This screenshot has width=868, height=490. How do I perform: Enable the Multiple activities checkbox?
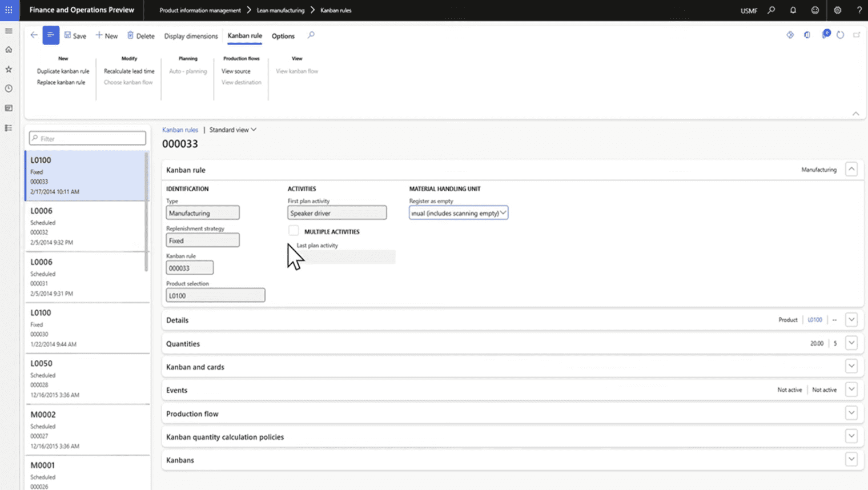pyautogui.click(x=294, y=231)
